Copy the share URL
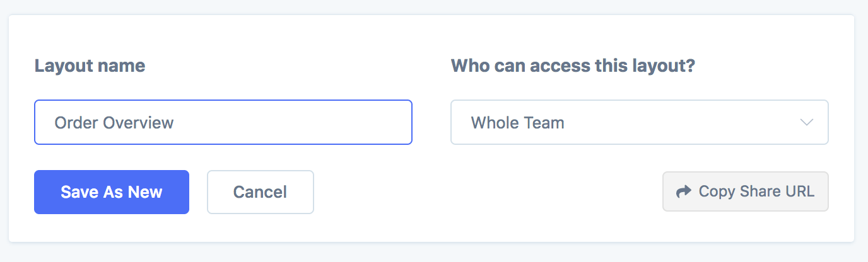 click(745, 191)
